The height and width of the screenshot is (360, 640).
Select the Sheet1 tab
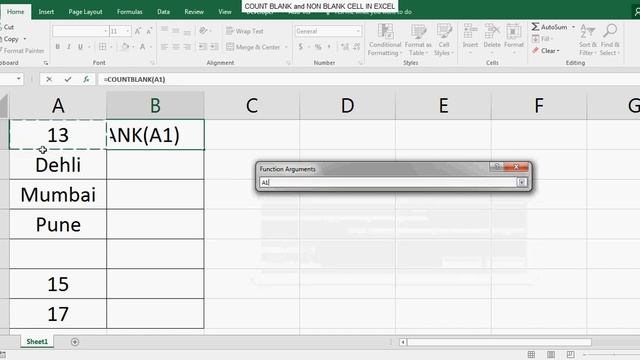click(x=37, y=342)
